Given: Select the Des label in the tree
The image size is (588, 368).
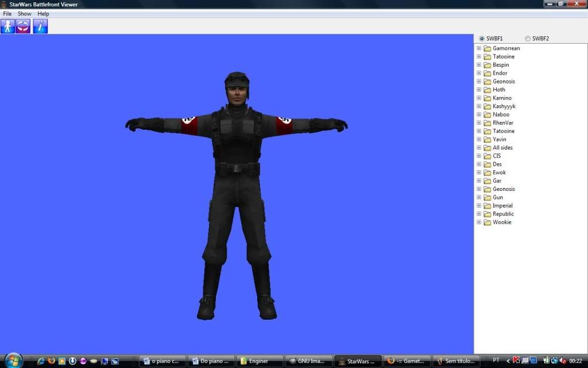Looking at the screenshot, I should pos(497,164).
